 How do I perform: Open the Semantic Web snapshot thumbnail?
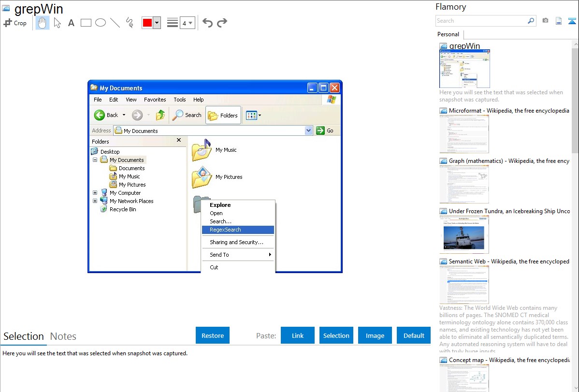464,285
